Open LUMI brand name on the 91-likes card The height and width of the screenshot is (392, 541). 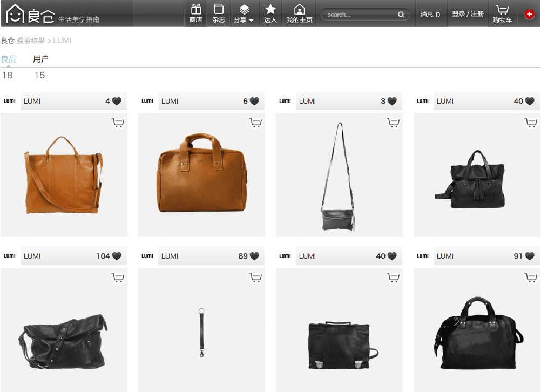(445, 256)
